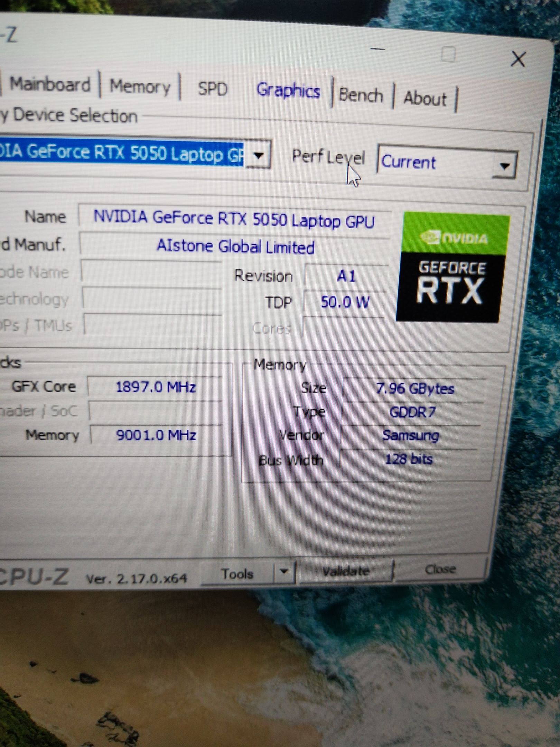560x747 pixels.
Task: Click the Name field showing RTX 5050 Laptop GPU
Action: [x=235, y=220]
